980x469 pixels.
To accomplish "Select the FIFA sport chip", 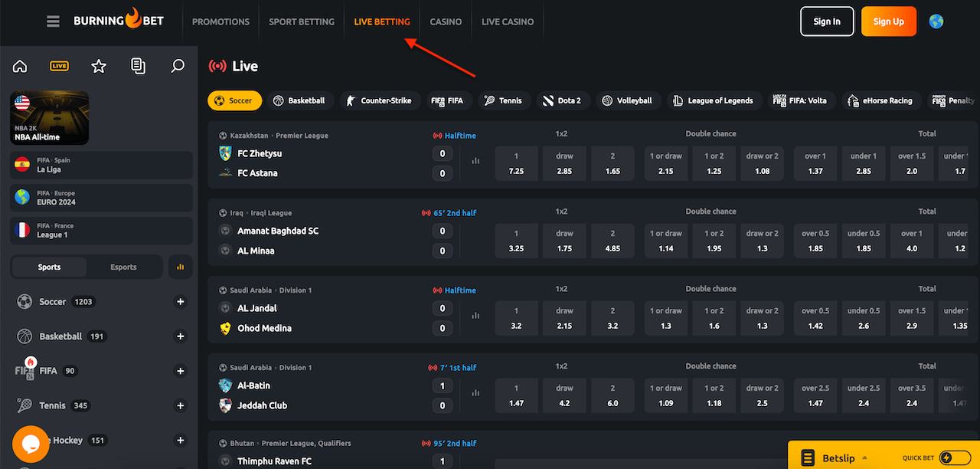I will (448, 100).
